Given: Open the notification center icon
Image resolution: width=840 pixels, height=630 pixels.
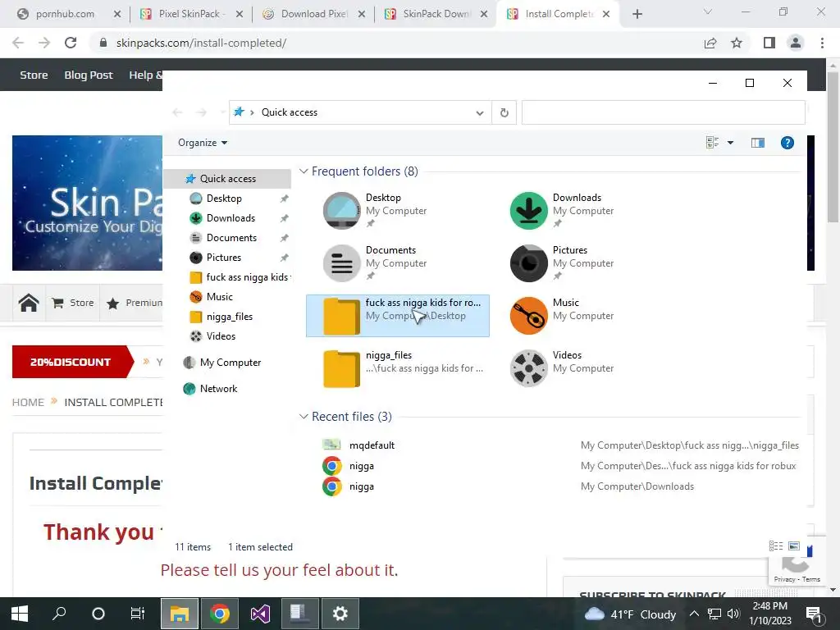Looking at the screenshot, I should tap(814, 614).
